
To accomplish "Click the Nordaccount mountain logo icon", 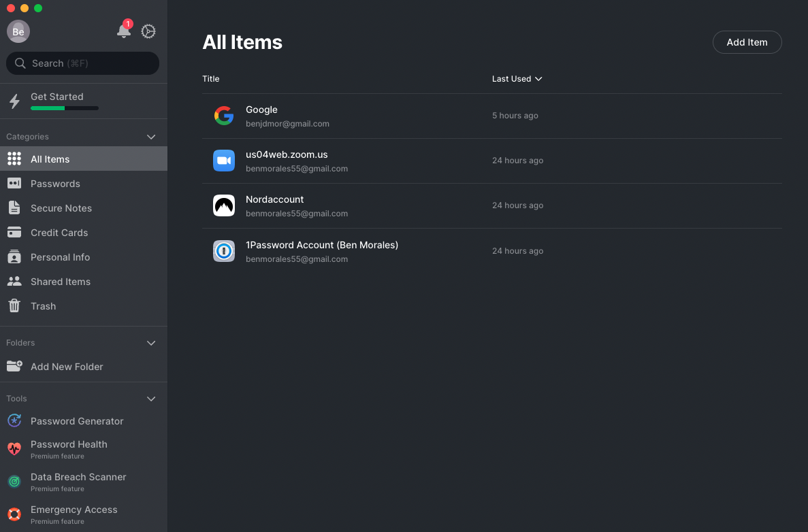I will 224,205.
